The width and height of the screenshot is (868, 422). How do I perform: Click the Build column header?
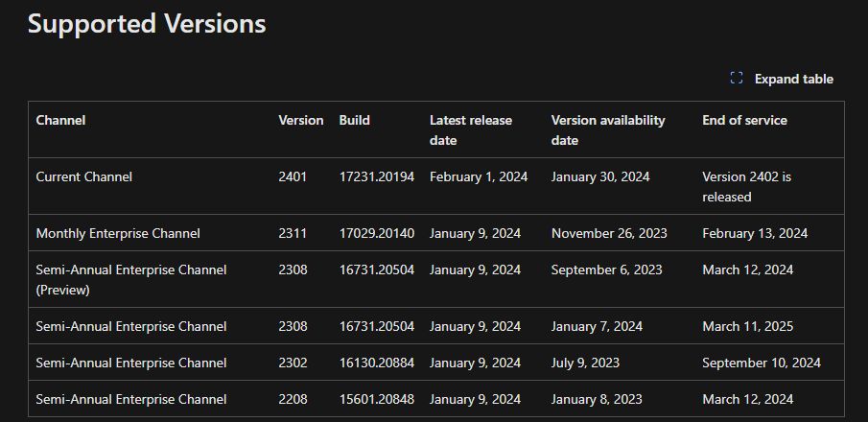pos(354,120)
